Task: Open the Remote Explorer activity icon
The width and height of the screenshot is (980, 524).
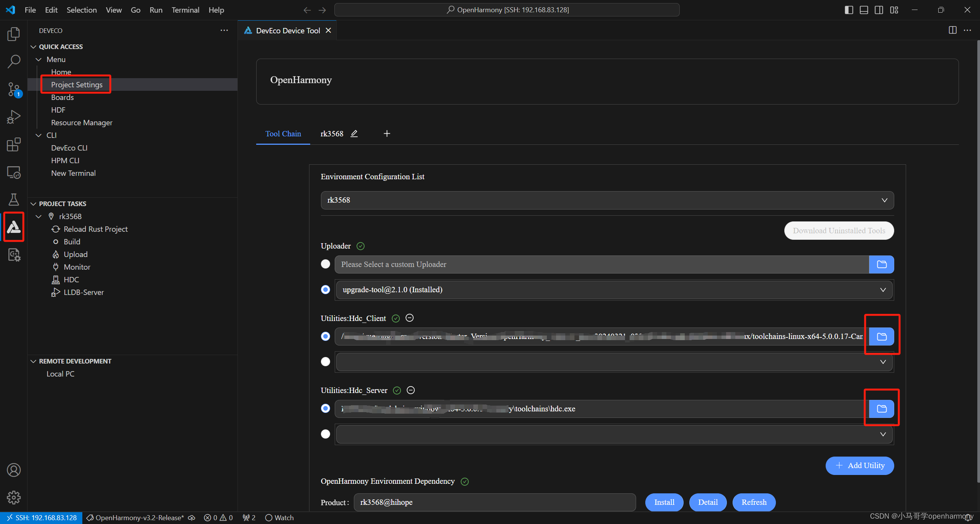Action: (x=14, y=172)
